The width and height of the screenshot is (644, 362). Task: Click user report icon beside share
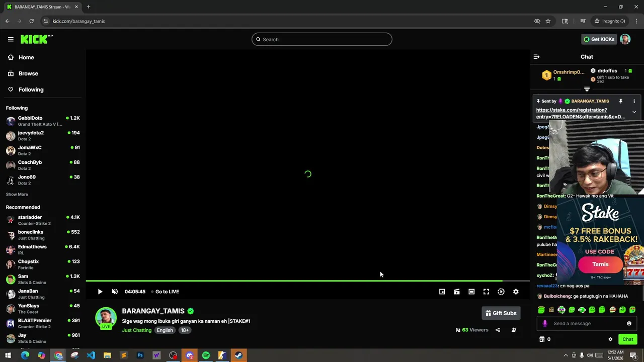pos(514,330)
